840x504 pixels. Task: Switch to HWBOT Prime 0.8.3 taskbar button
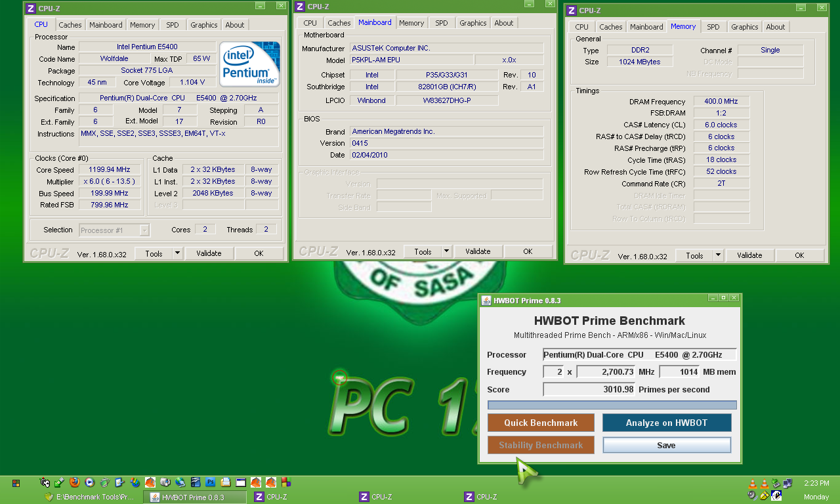point(195,497)
